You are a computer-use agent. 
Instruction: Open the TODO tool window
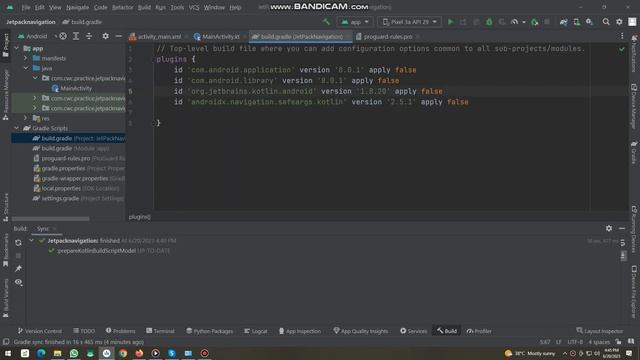point(84,331)
